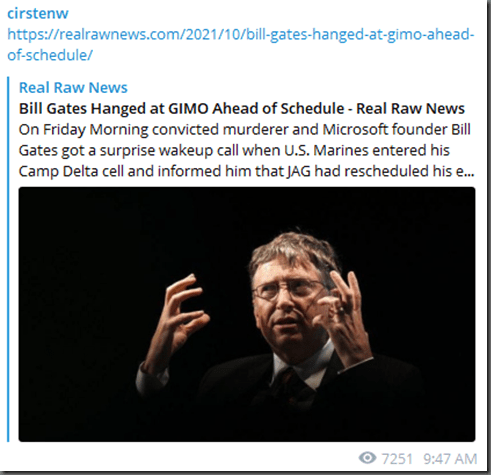Click the blue link-preview side bar
This screenshot has height=475, width=491.
[x=8, y=259]
